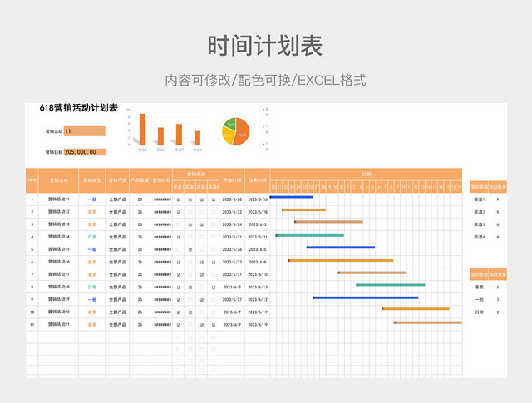Toggle 渠道1 checkbox for 营销活动20

pos(179,312)
